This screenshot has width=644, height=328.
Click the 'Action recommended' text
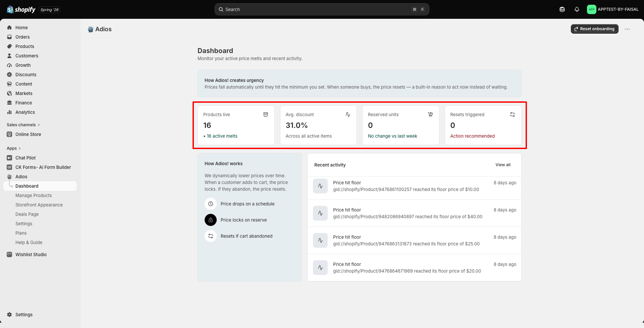point(472,136)
